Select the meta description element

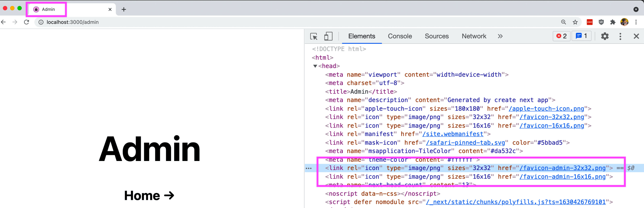pos(440,100)
